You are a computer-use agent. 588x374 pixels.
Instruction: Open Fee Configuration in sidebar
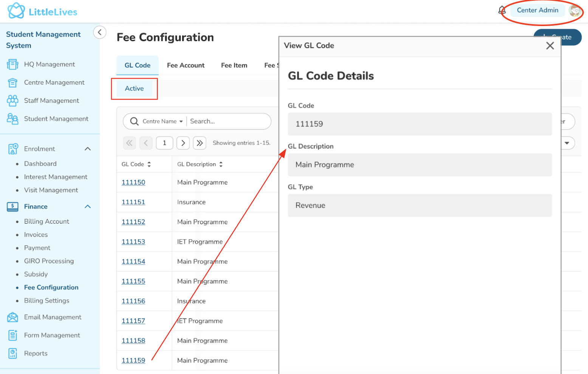[x=51, y=287]
